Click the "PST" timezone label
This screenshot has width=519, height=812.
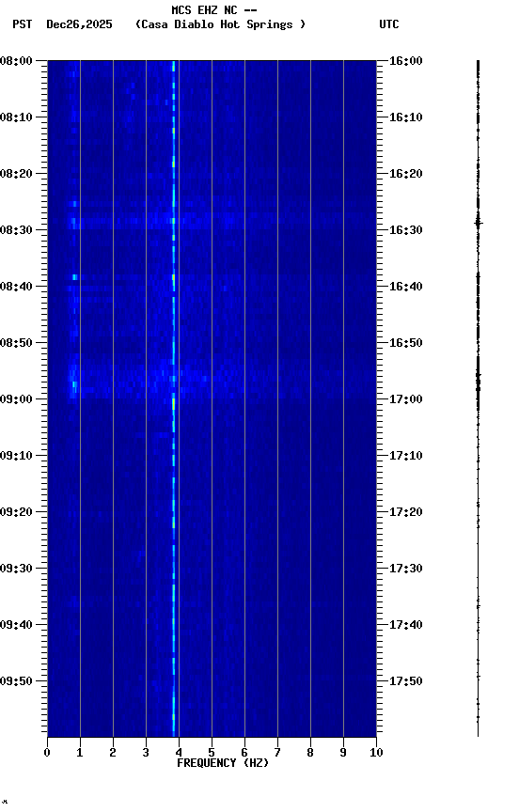tap(23, 24)
